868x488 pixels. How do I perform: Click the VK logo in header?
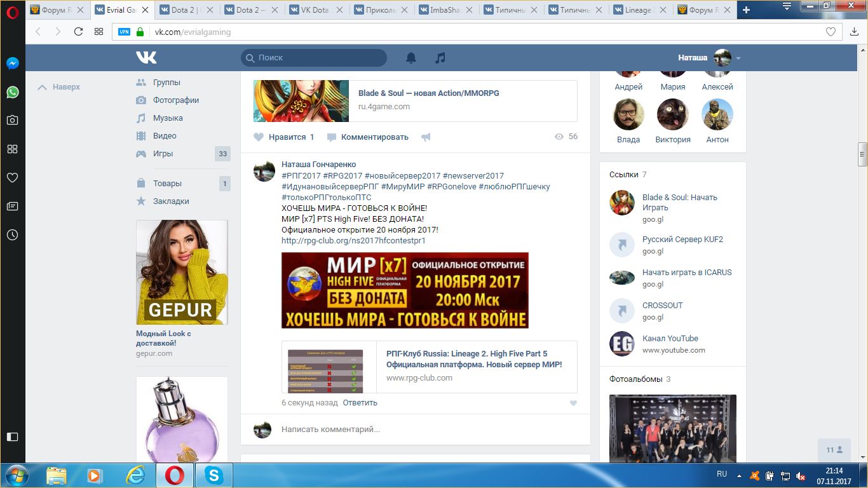tap(146, 58)
